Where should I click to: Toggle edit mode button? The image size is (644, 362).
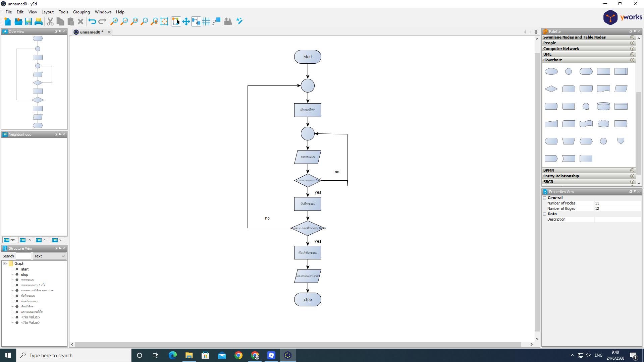[176, 21]
